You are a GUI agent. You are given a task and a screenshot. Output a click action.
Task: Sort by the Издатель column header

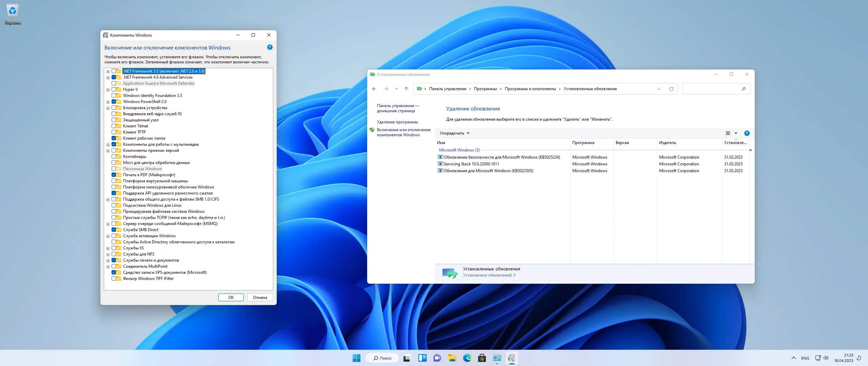pyautogui.click(x=667, y=143)
